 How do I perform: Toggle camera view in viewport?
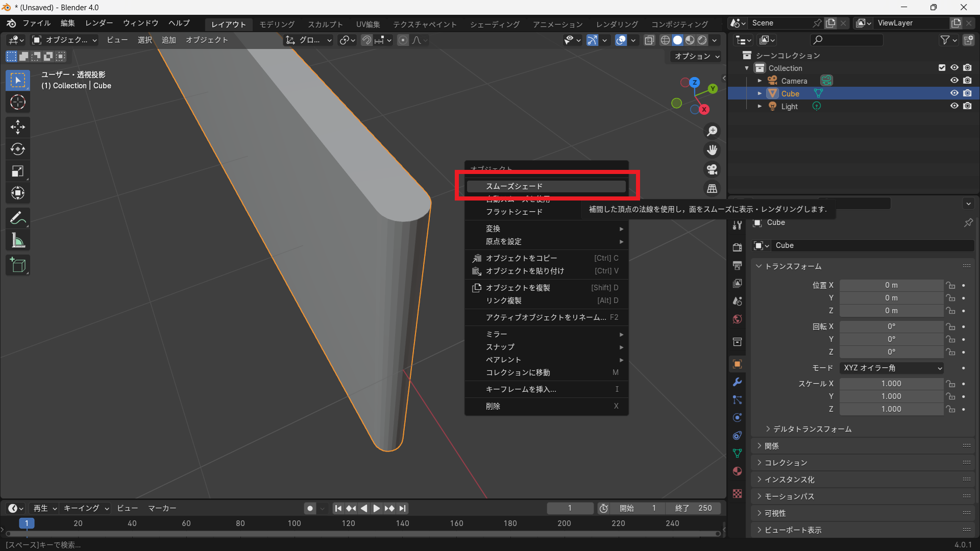pos(712,169)
